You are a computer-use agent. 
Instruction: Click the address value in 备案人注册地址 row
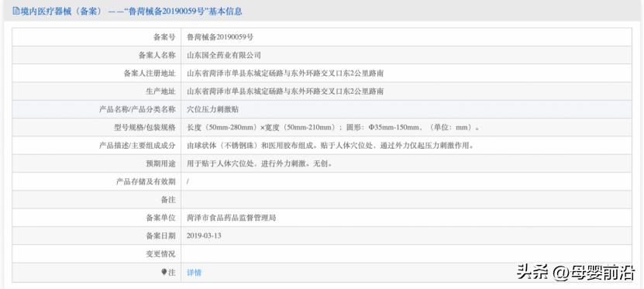pos(285,74)
